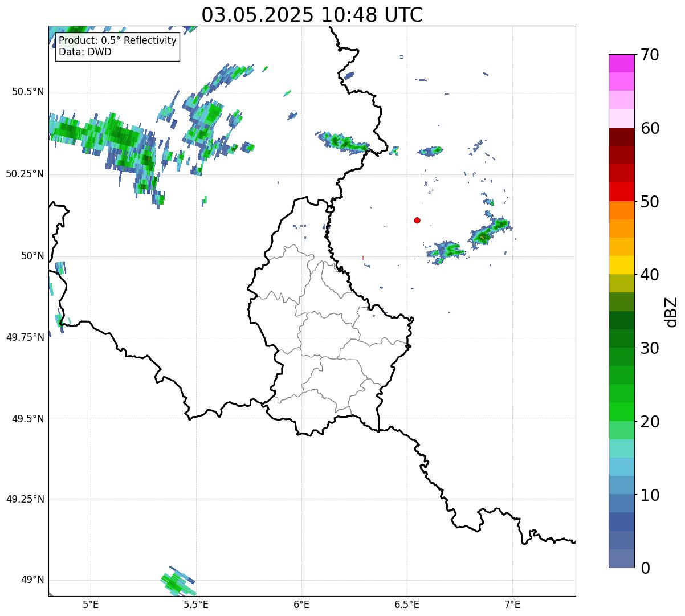Image resolution: width=685 pixels, height=616 pixels.
Task: Click the colorbar tick label '20'
Action: coord(650,422)
